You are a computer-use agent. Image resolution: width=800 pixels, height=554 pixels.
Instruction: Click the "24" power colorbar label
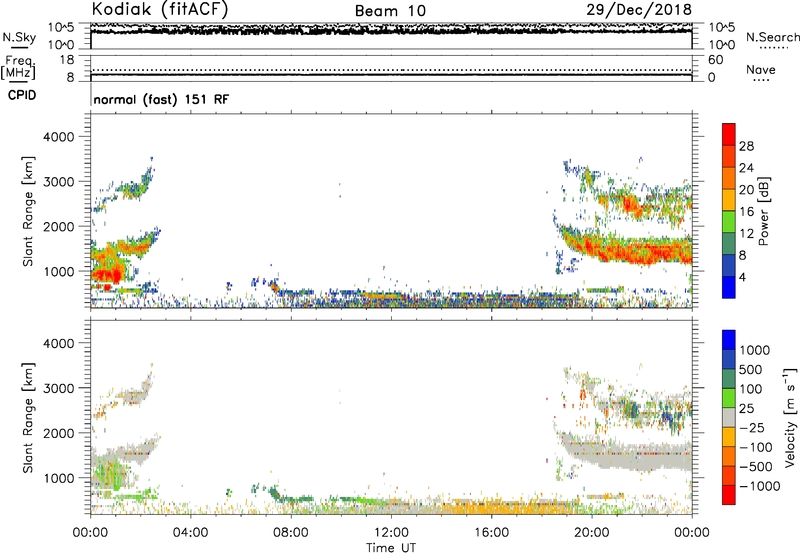coord(746,168)
